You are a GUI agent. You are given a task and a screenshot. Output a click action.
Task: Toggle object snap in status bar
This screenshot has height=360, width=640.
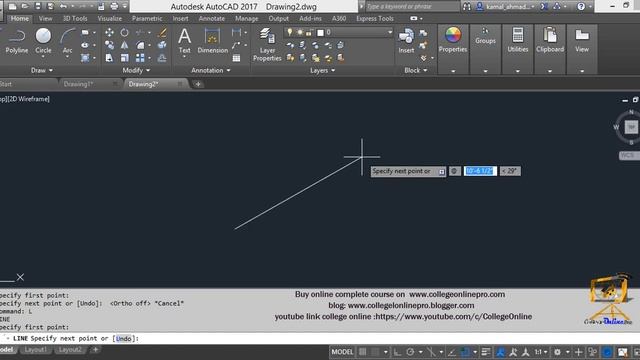[465, 352]
